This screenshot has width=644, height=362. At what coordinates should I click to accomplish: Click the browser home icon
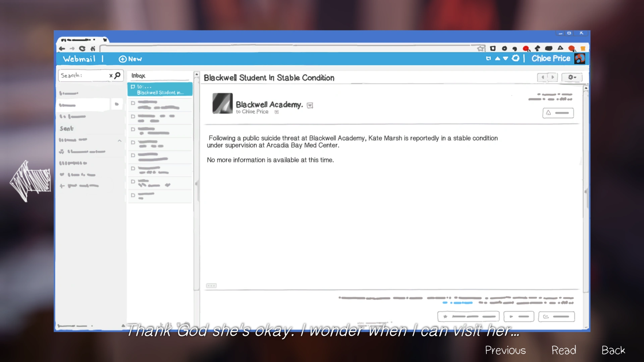tap(93, 49)
